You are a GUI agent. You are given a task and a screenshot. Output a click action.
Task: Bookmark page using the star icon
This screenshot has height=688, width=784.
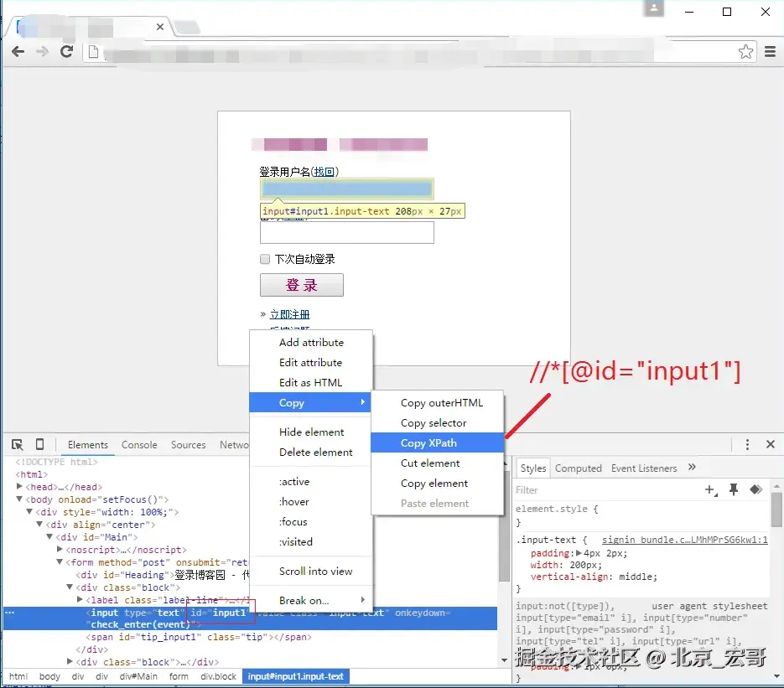(745, 51)
